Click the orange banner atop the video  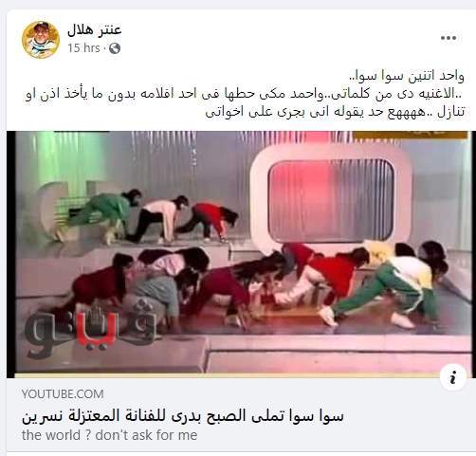(410, 135)
